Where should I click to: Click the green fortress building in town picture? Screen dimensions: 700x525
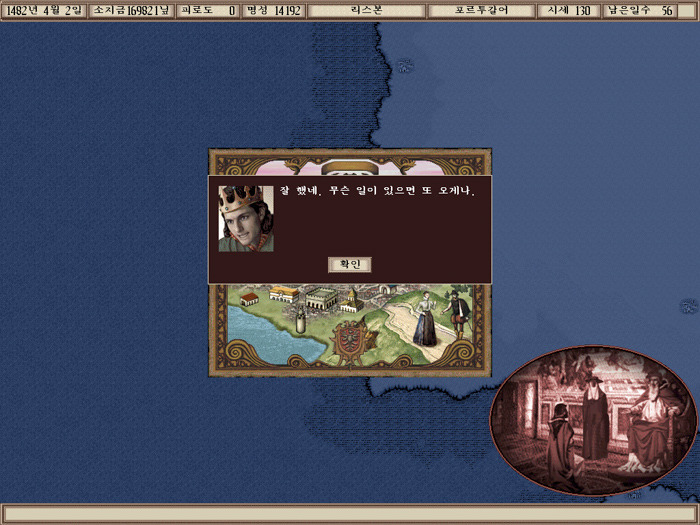pyautogui.click(x=321, y=298)
